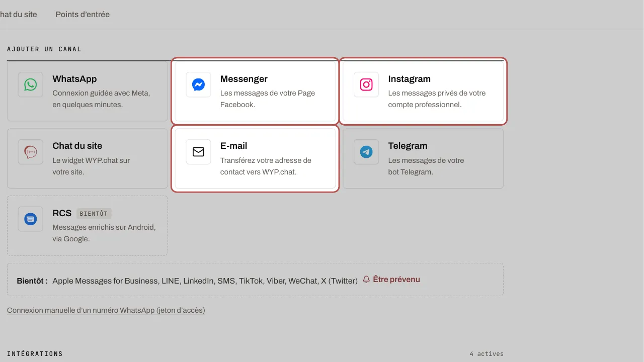Open the Chat du site tab in top navigation
Image resolution: width=644 pixels, height=362 pixels.
click(x=19, y=15)
